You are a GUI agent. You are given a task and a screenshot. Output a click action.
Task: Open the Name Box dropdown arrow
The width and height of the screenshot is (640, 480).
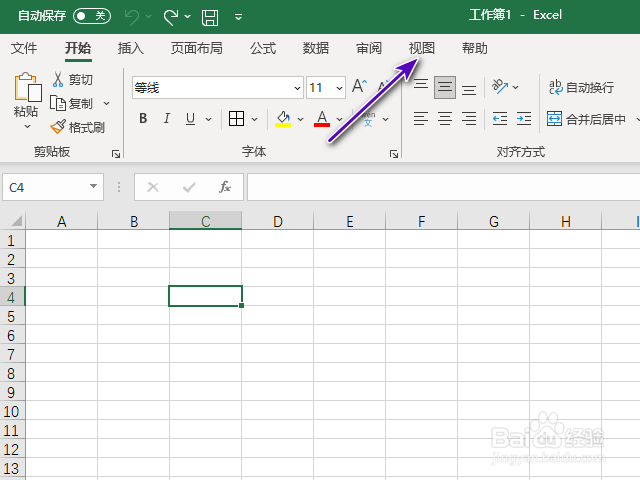93,187
